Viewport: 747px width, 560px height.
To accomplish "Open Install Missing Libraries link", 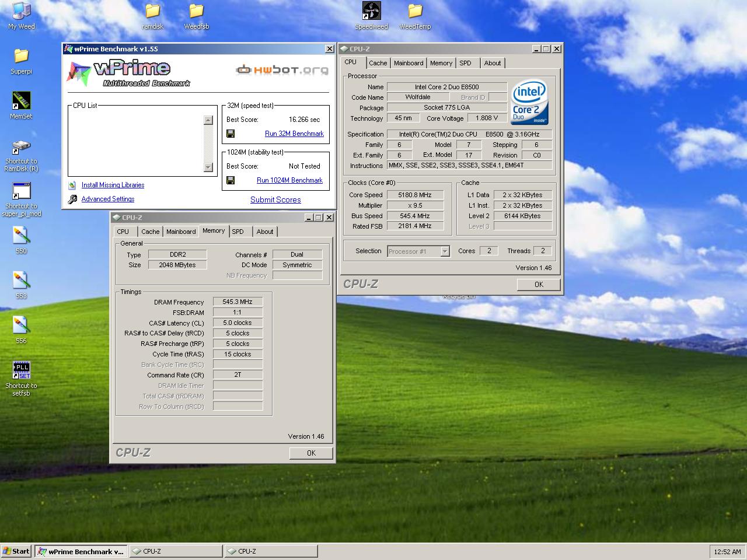I will click(x=113, y=185).
